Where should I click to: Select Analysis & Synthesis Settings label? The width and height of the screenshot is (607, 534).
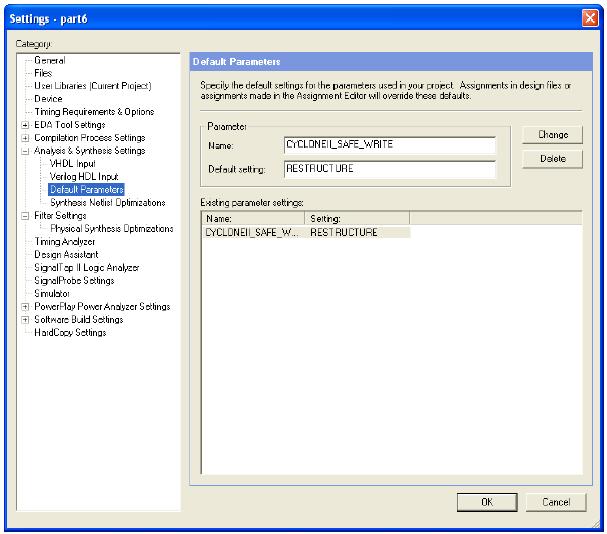[89, 151]
